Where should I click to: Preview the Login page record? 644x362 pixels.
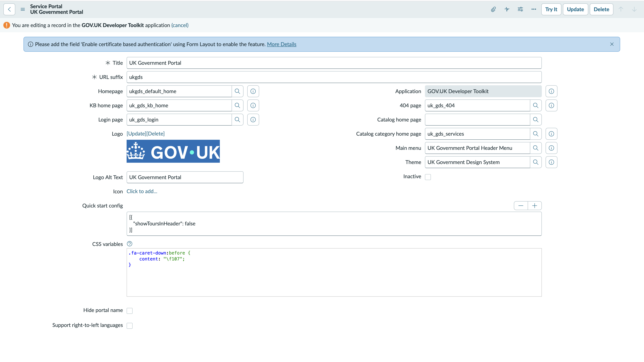(253, 120)
